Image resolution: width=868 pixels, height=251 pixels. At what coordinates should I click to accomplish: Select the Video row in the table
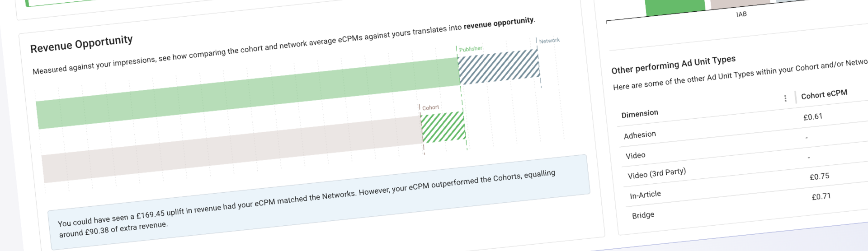tap(635, 156)
